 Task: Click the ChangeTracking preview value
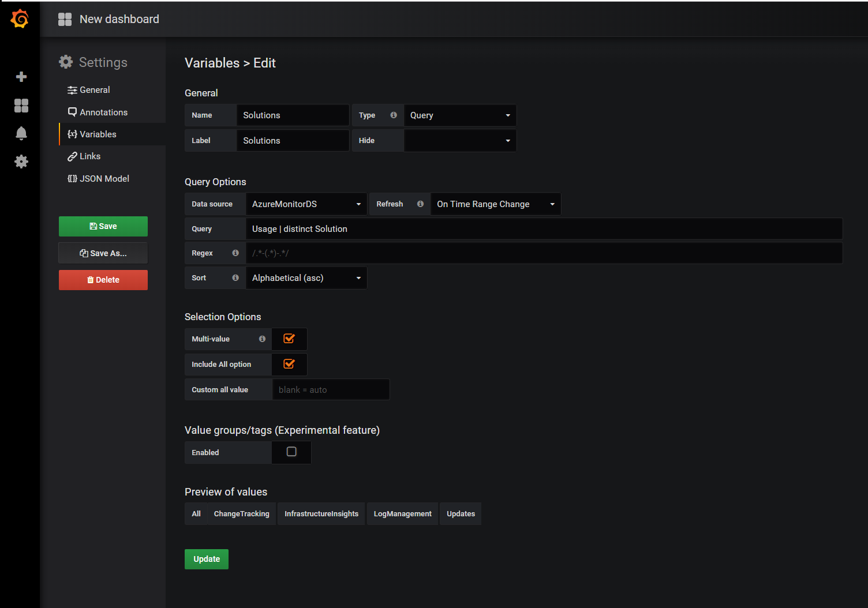point(242,514)
